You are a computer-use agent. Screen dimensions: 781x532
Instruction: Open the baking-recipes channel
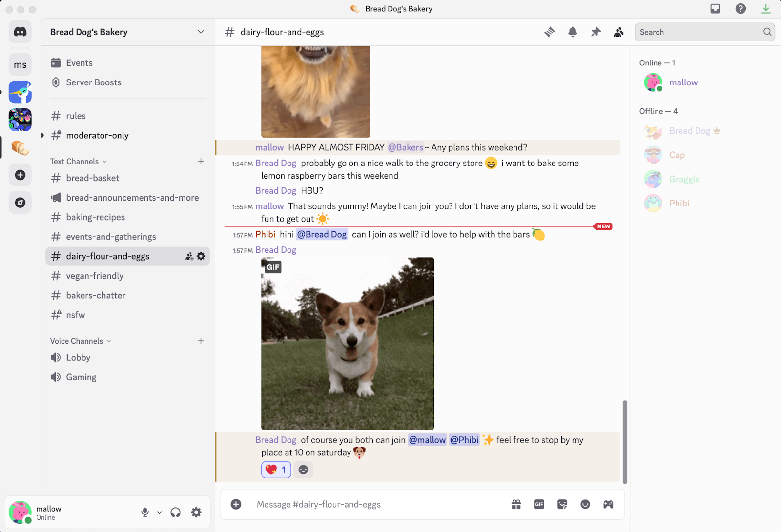(96, 217)
